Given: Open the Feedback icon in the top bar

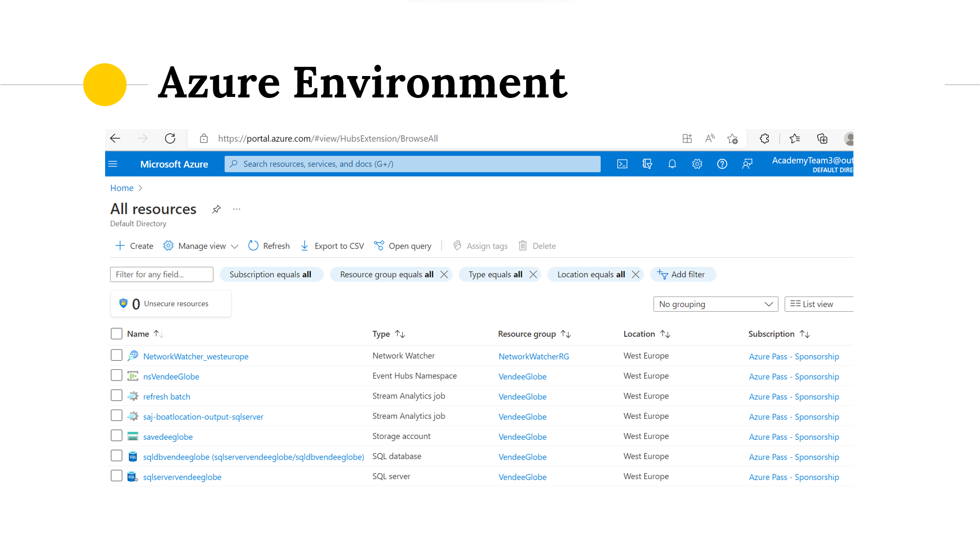Looking at the screenshot, I should pos(747,164).
